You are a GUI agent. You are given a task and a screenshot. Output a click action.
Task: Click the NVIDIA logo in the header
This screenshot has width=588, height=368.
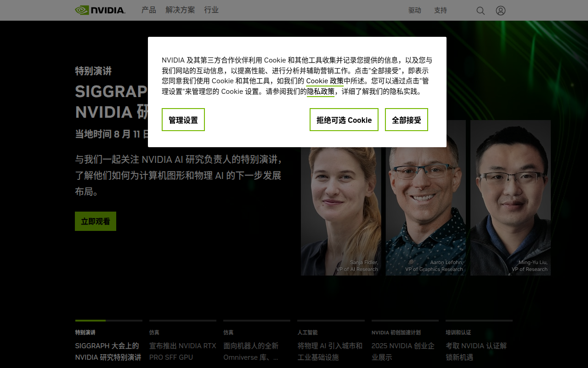tap(100, 10)
